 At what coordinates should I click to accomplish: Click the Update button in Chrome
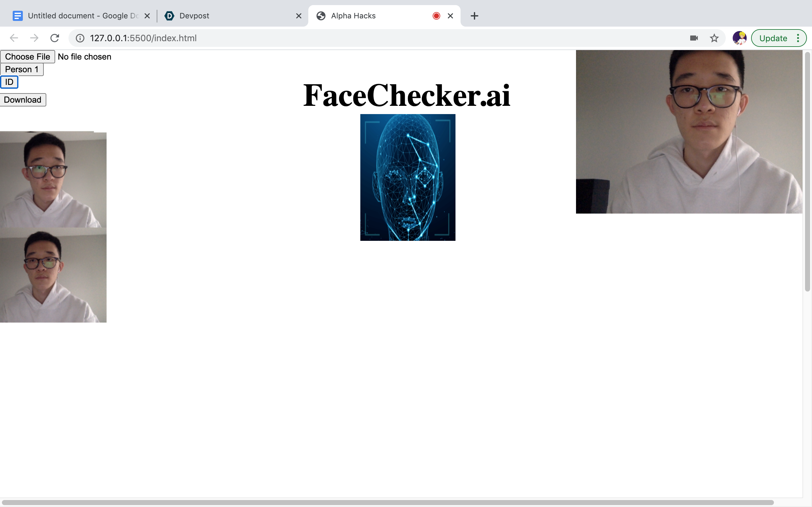tap(773, 38)
